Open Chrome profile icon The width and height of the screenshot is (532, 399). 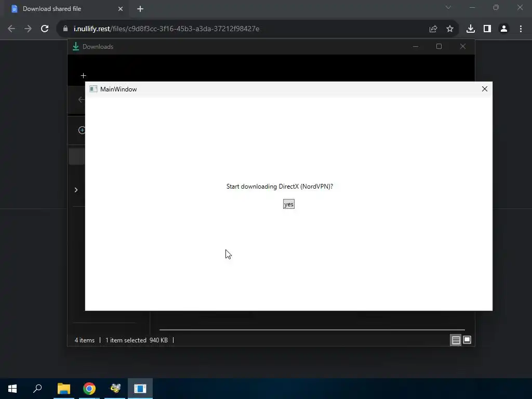pyautogui.click(x=504, y=29)
